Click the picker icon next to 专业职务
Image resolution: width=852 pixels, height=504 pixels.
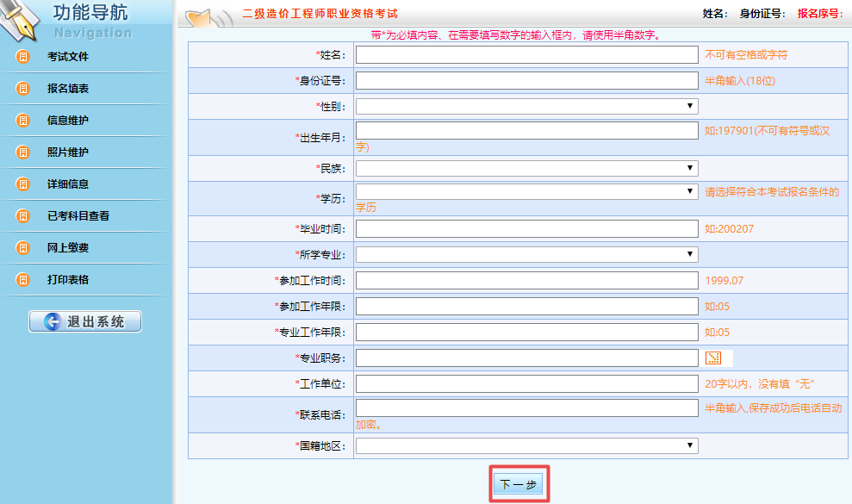coord(712,358)
